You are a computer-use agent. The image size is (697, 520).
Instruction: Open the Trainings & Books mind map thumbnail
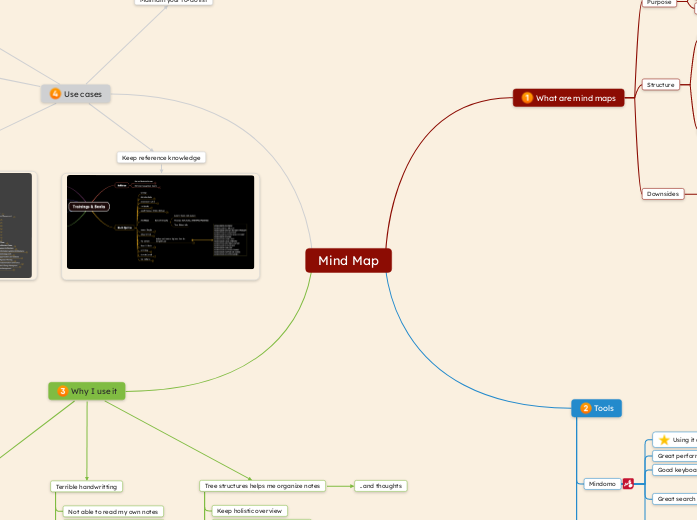[x=160, y=222]
